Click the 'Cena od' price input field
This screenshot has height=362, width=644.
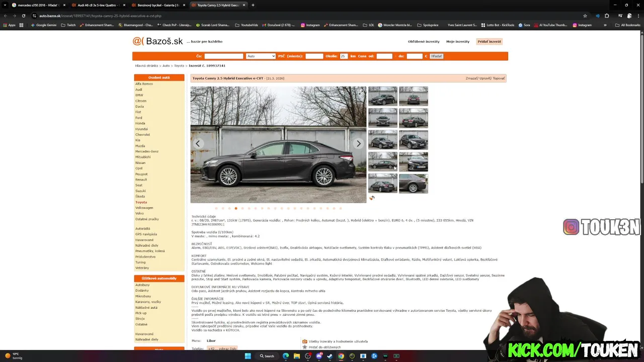pyautogui.click(x=384, y=56)
